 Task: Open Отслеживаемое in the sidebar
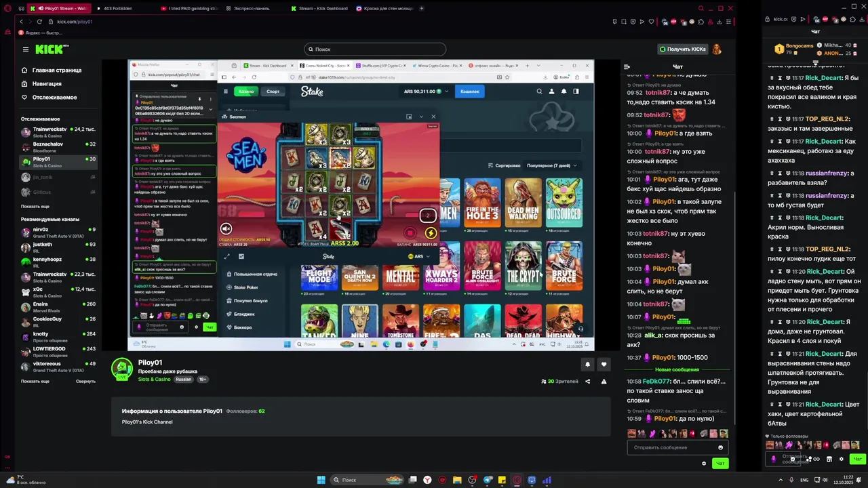pos(49,97)
